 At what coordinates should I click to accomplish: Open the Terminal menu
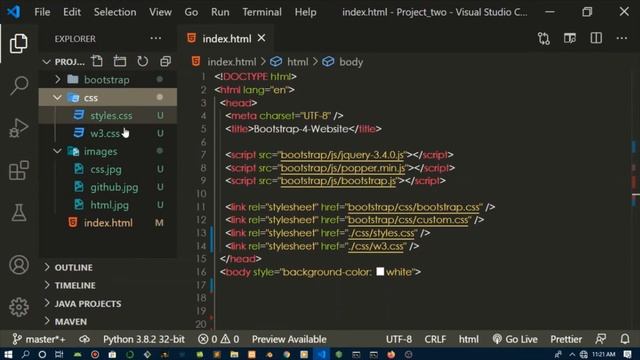click(262, 12)
